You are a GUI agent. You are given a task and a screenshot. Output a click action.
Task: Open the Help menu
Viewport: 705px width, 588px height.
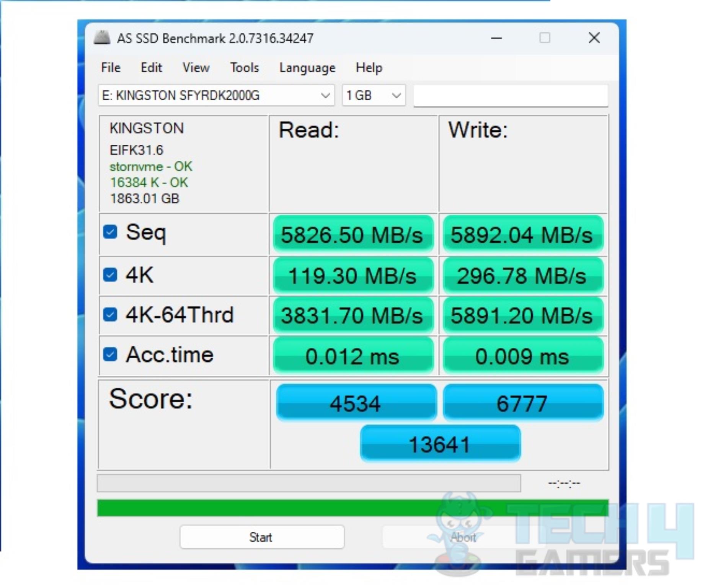click(369, 68)
